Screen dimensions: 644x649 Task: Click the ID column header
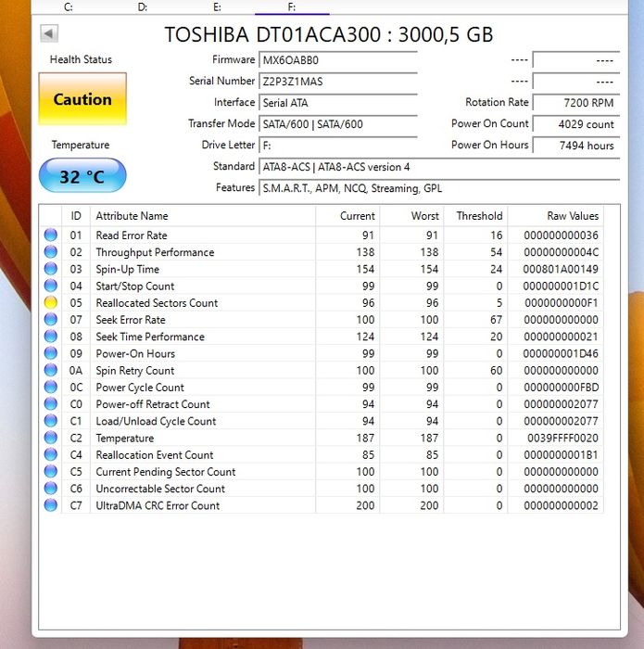[x=76, y=216]
